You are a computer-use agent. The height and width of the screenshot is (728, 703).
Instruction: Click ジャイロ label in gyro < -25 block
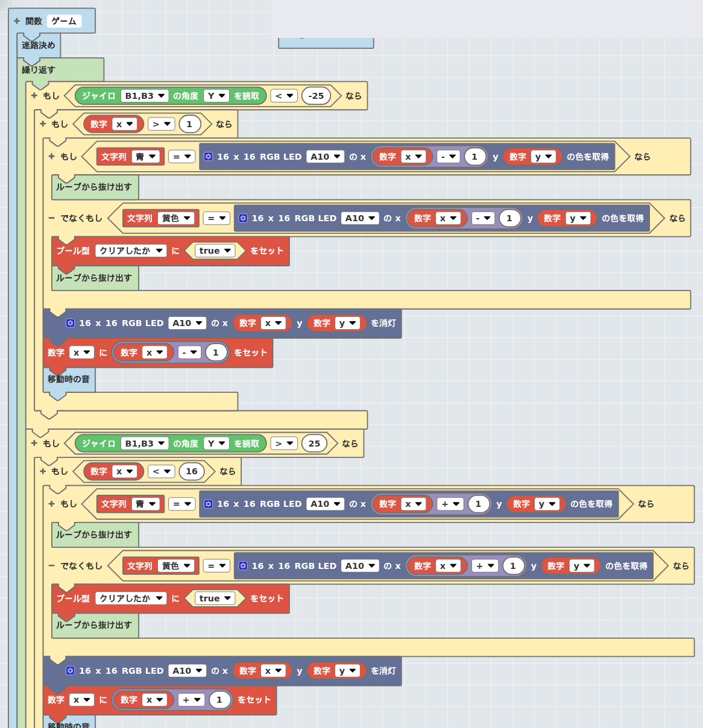(99, 96)
